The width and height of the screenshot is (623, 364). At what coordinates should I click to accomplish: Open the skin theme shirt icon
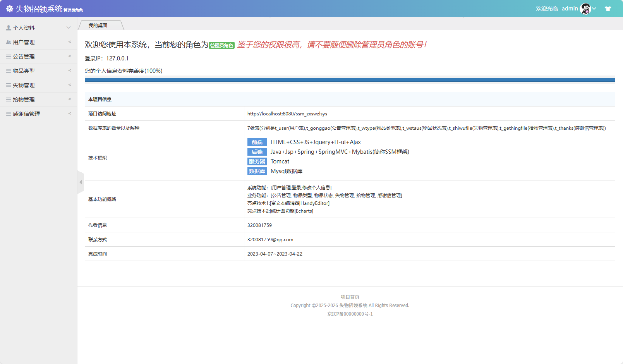608,9
